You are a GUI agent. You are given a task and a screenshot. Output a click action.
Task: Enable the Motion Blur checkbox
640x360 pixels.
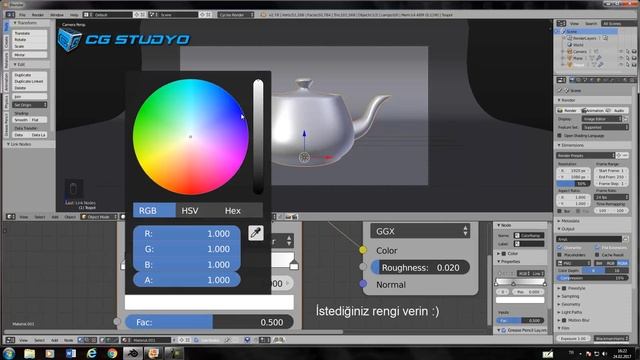(564, 320)
